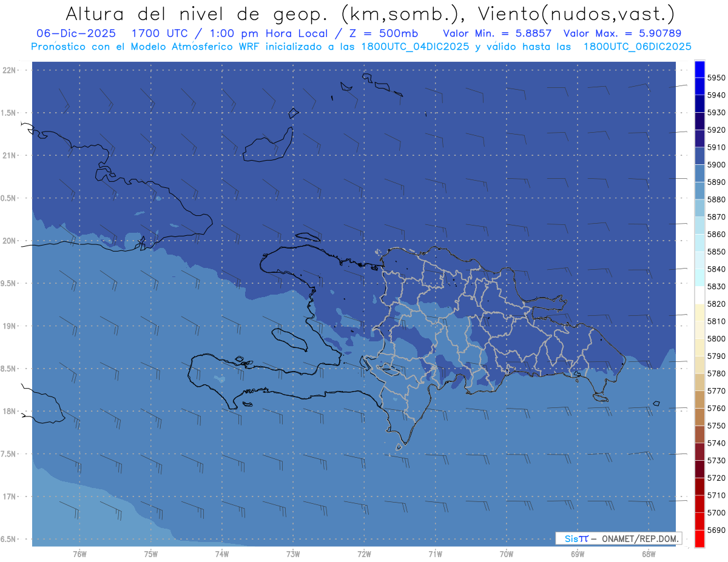Click the color bar value '5900'
728x562 pixels.
coord(716,164)
